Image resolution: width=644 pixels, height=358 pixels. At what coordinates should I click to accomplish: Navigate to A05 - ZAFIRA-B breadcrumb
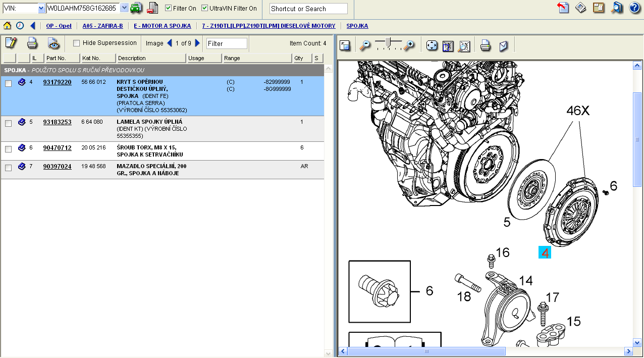[102, 26]
